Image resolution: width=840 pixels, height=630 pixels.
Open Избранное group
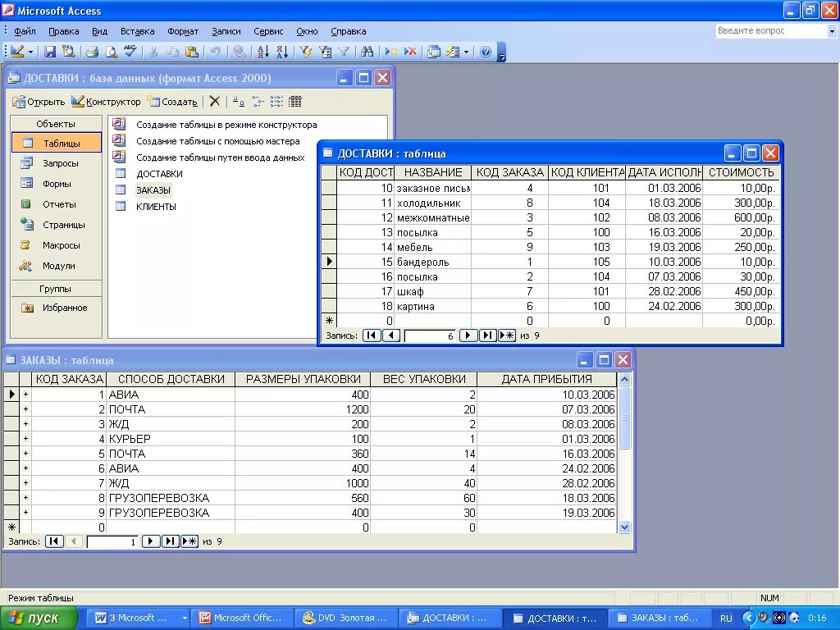click(x=57, y=308)
